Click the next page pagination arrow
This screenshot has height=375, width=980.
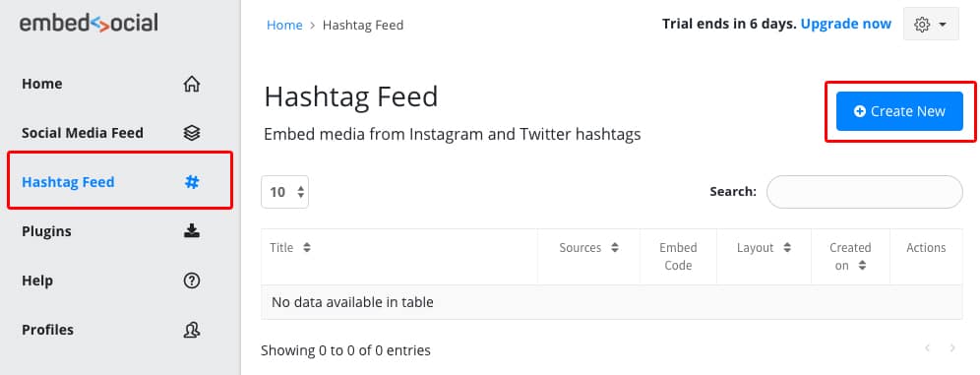952,348
